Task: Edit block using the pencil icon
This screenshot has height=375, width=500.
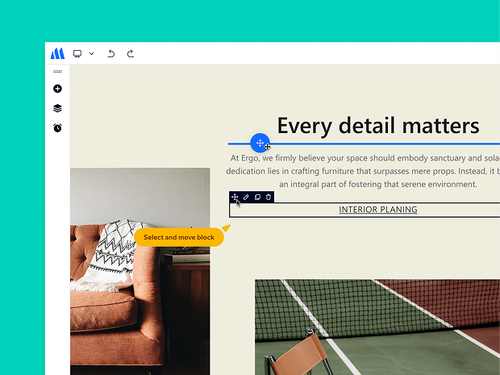Action: click(x=246, y=197)
